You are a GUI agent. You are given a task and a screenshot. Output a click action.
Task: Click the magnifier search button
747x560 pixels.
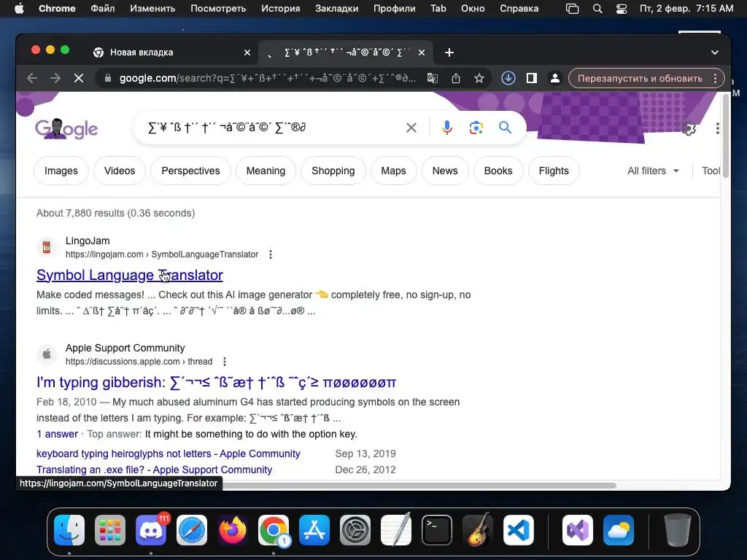pyautogui.click(x=505, y=128)
